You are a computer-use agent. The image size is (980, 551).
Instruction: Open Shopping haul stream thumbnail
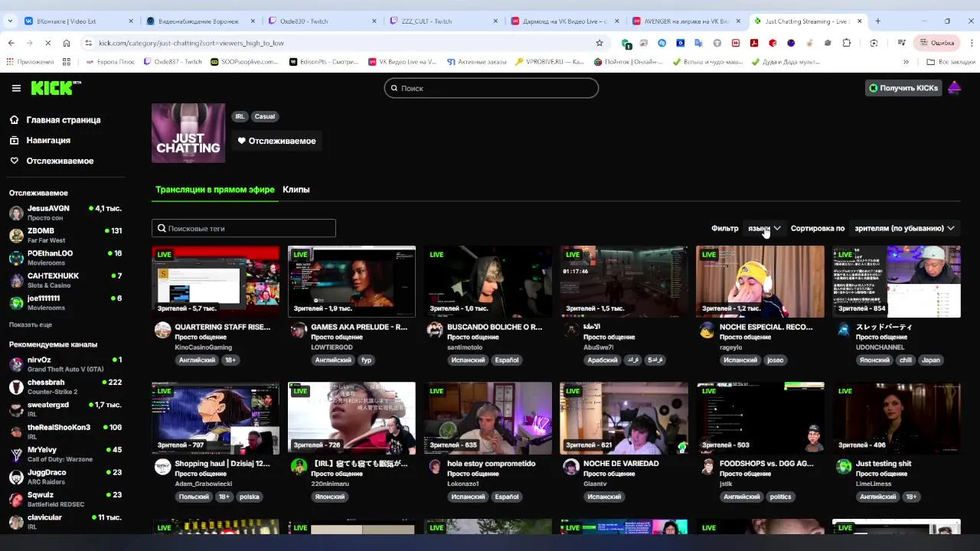(215, 418)
